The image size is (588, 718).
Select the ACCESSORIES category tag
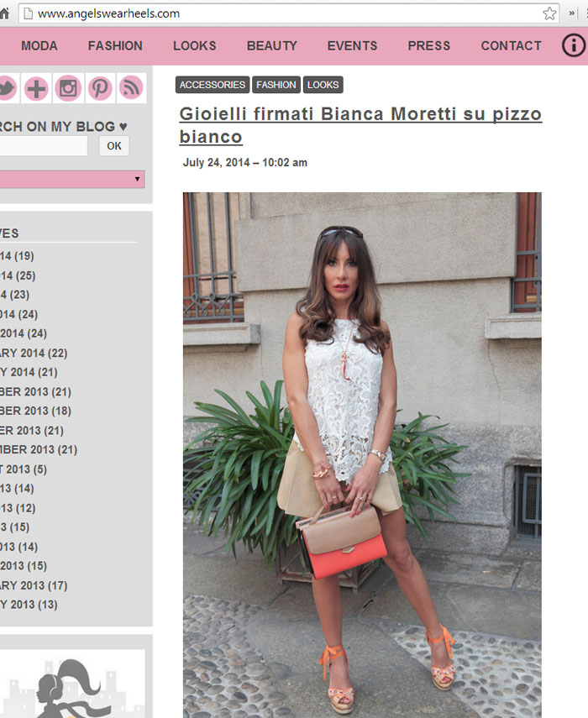point(213,85)
